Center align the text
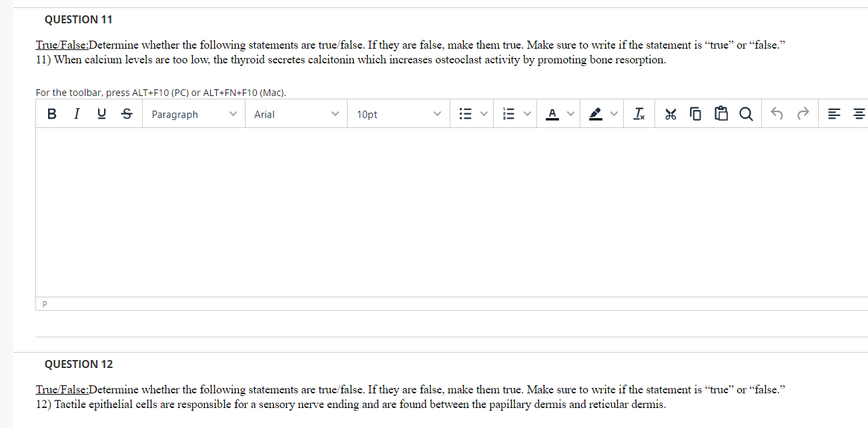Screen dimensions: 868x428 pos(859,114)
